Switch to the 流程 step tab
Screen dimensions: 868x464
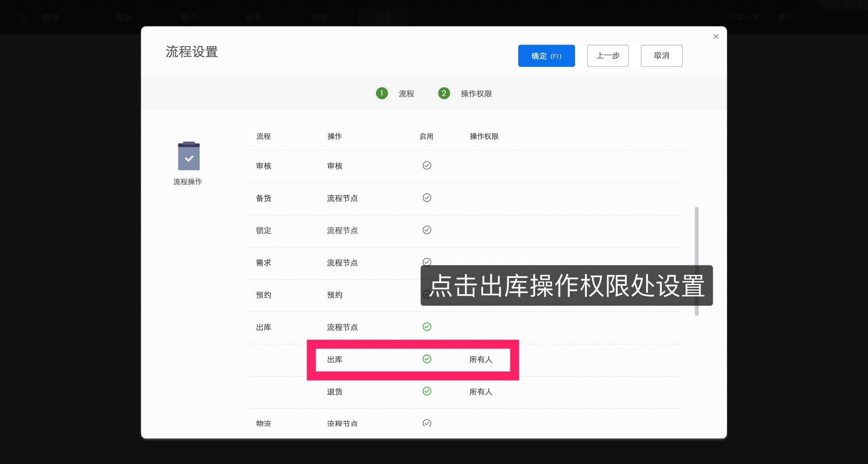406,93
